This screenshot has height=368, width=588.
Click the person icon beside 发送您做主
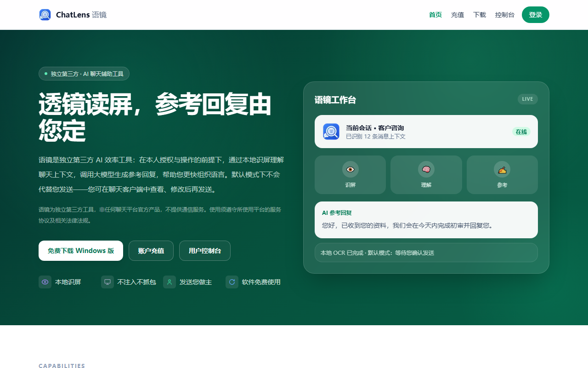(170, 282)
